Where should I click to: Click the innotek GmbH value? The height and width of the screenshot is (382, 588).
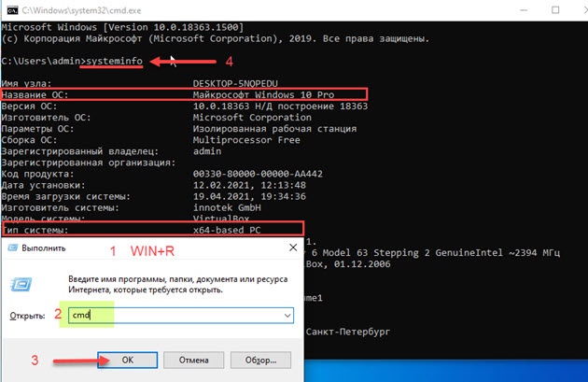click(x=227, y=207)
